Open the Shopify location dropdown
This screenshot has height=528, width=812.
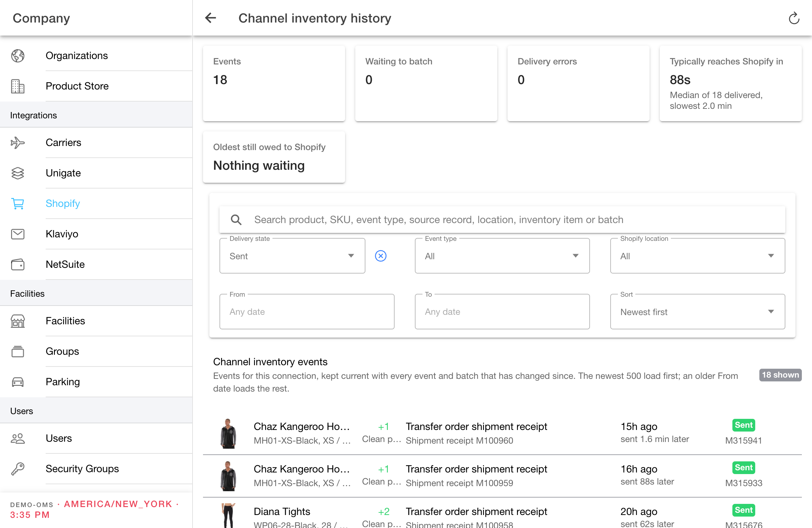click(x=697, y=256)
